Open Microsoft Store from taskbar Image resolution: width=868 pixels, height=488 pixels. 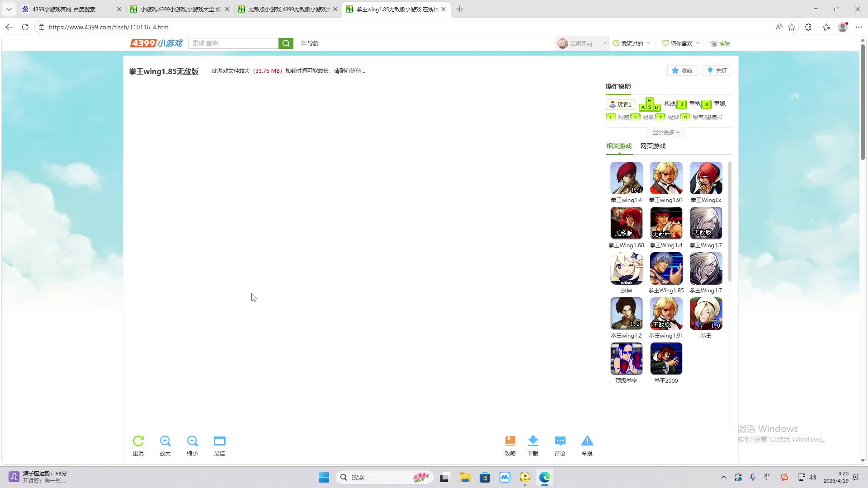click(x=485, y=477)
